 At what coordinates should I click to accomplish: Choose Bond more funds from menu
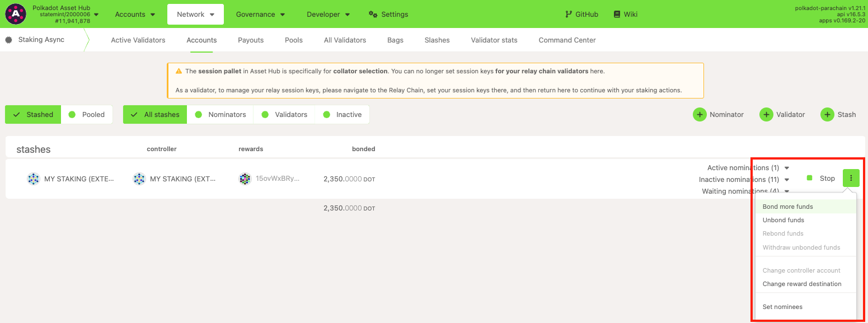[806, 207]
